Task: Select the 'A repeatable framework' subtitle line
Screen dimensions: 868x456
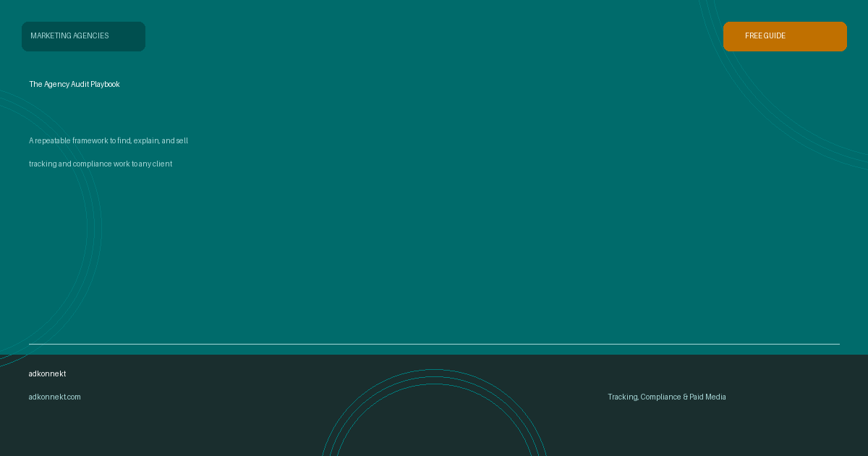Action: coord(109,140)
